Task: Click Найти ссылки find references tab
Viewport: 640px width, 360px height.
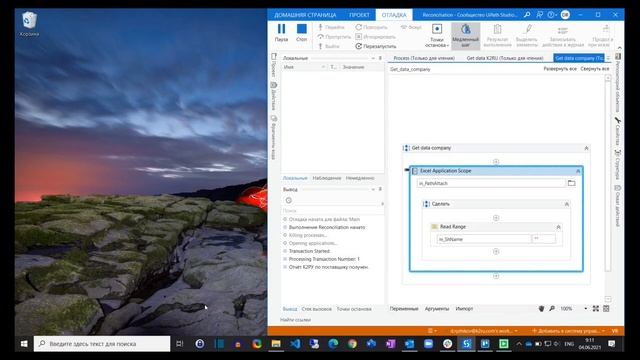Action: (296, 320)
